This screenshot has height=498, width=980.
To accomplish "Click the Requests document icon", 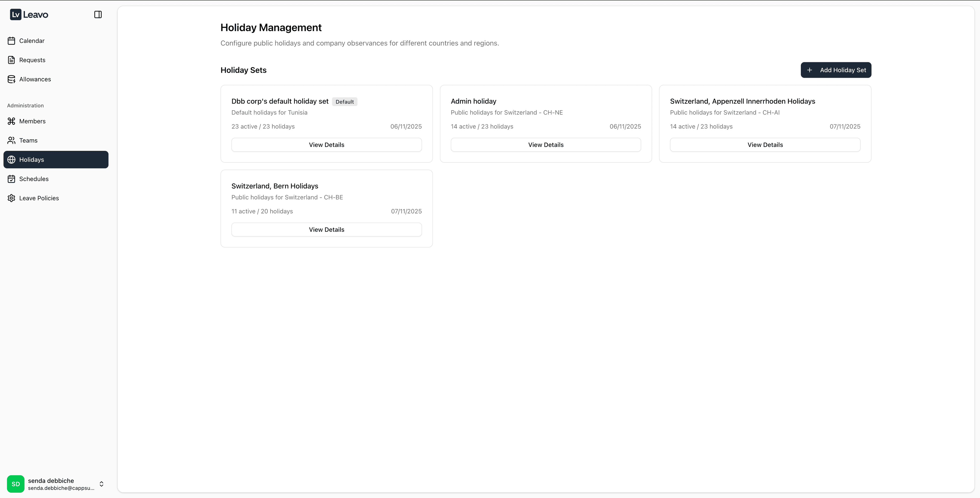I will (x=11, y=60).
